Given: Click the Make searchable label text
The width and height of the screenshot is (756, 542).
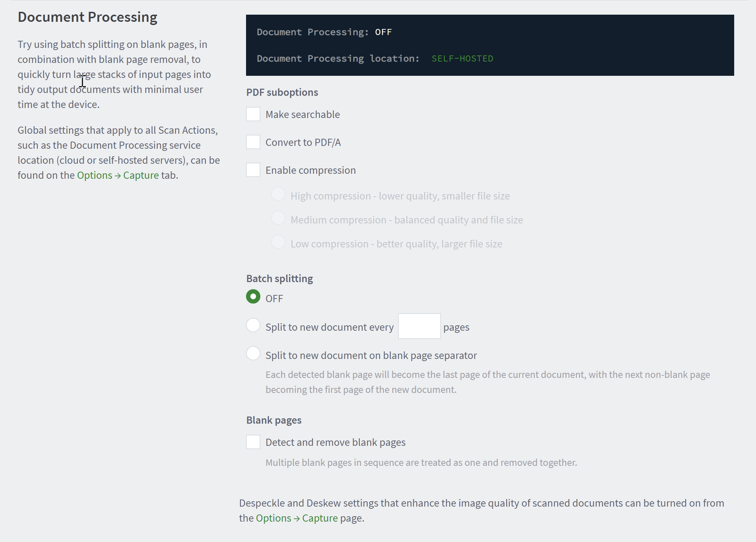Looking at the screenshot, I should pos(303,114).
